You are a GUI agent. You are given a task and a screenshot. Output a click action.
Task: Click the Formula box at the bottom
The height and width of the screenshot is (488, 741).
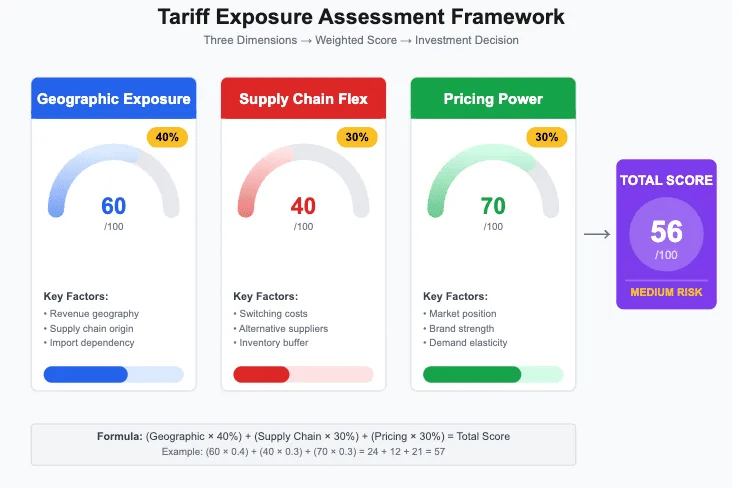pos(303,444)
